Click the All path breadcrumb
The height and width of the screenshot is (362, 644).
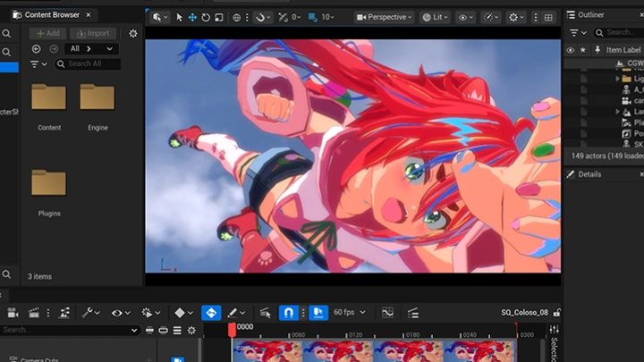(75, 49)
